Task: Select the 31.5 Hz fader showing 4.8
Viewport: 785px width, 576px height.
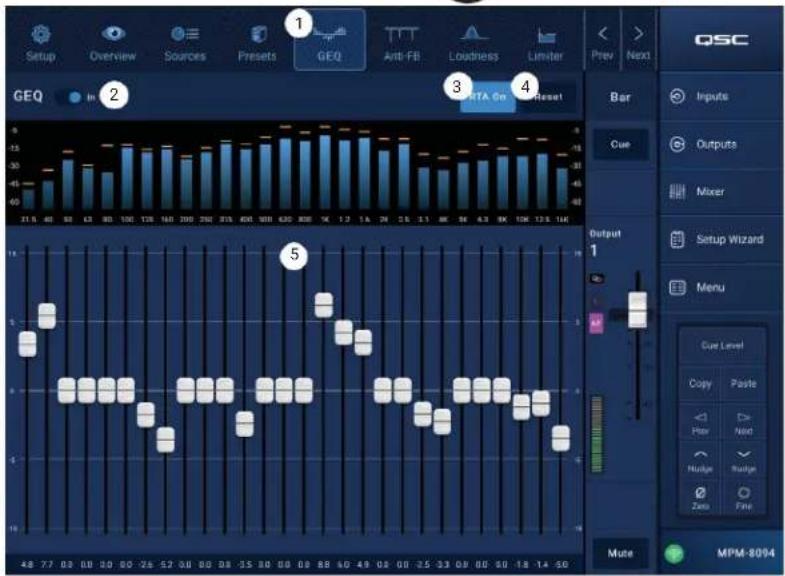Action: pyautogui.click(x=28, y=344)
